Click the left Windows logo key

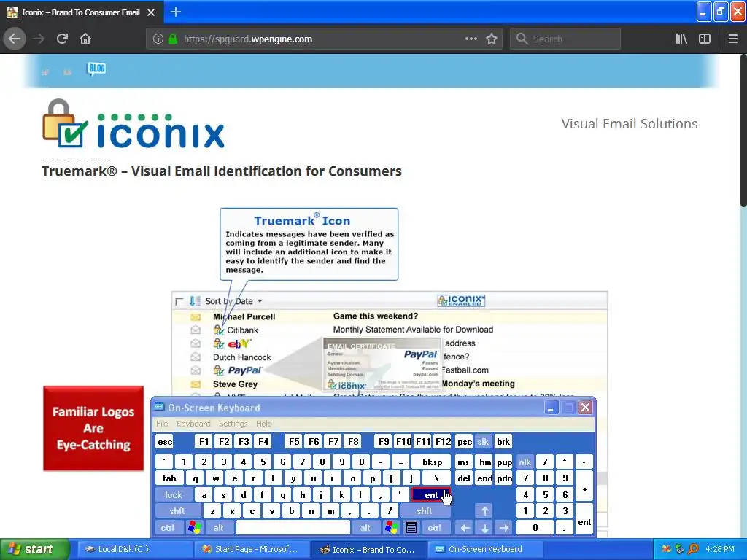click(195, 528)
